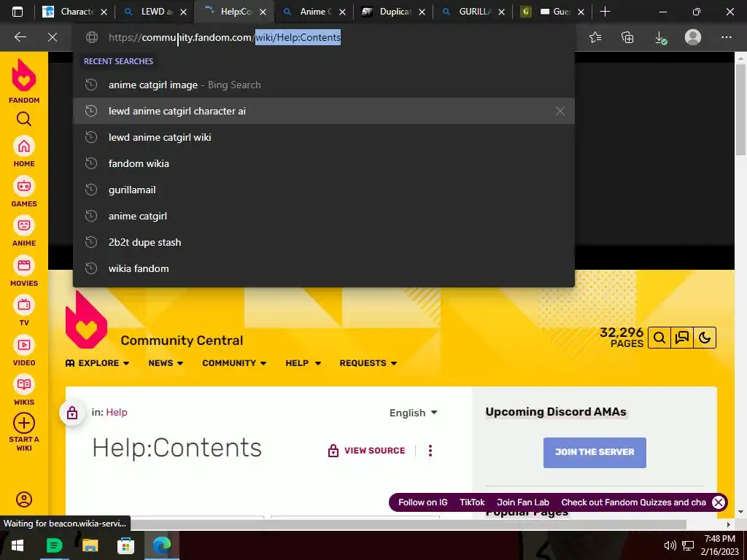This screenshot has height=560, width=747.
Task: Click Join Fan Lab link
Action: point(522,502)
